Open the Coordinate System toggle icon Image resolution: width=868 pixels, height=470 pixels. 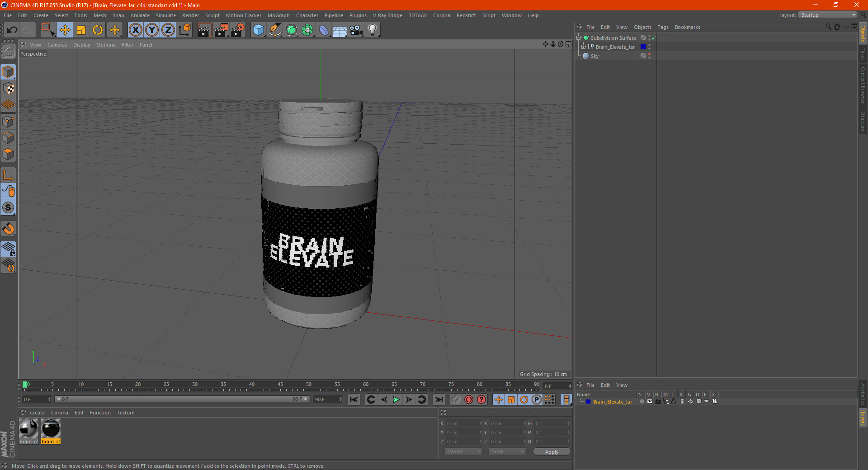click(185, 30)
